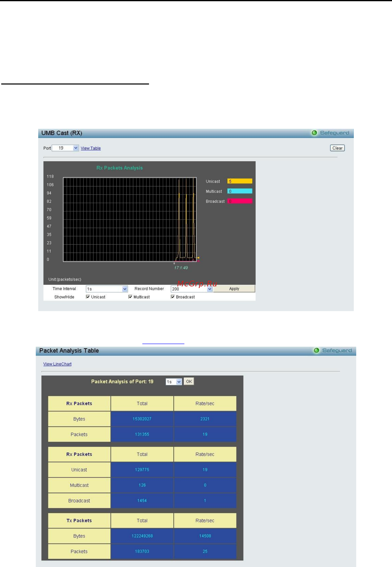This screenshot has width=392, height=567.
Task: Click the View Table link
Action: click(91, 148)
